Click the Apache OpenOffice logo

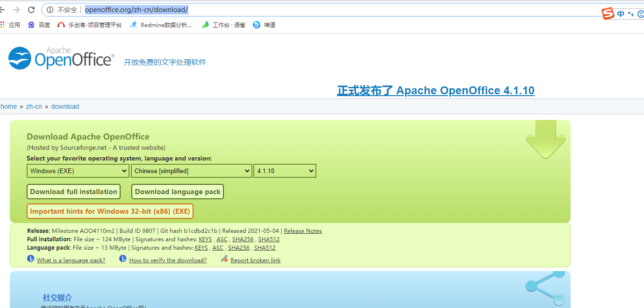(61, 58)
